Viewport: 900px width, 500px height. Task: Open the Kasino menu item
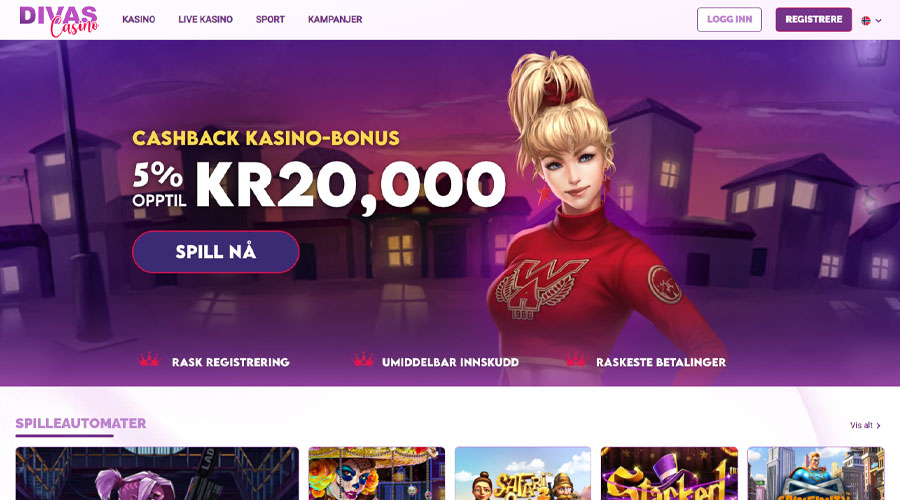coord(138,20)
